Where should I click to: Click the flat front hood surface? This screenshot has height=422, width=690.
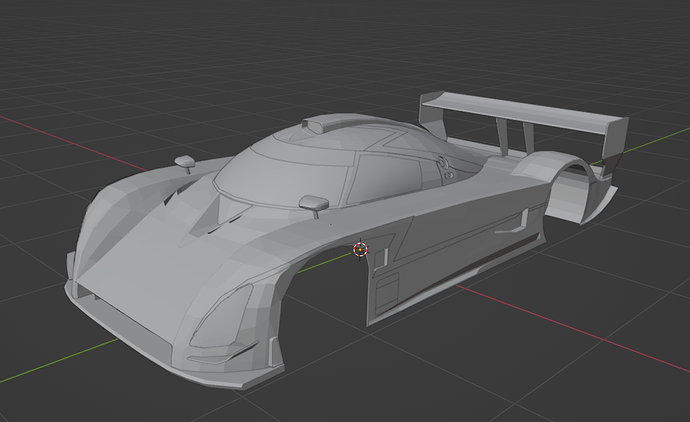(145, 273)
